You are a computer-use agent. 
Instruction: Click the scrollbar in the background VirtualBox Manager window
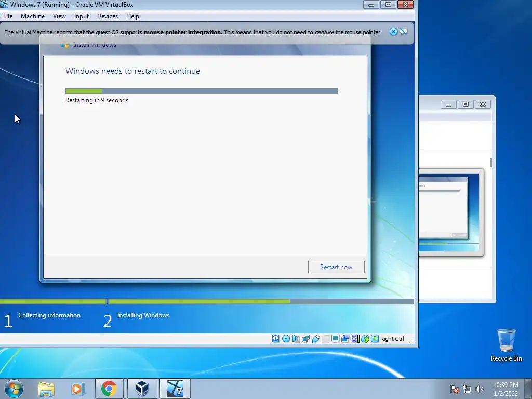point(491,163)
